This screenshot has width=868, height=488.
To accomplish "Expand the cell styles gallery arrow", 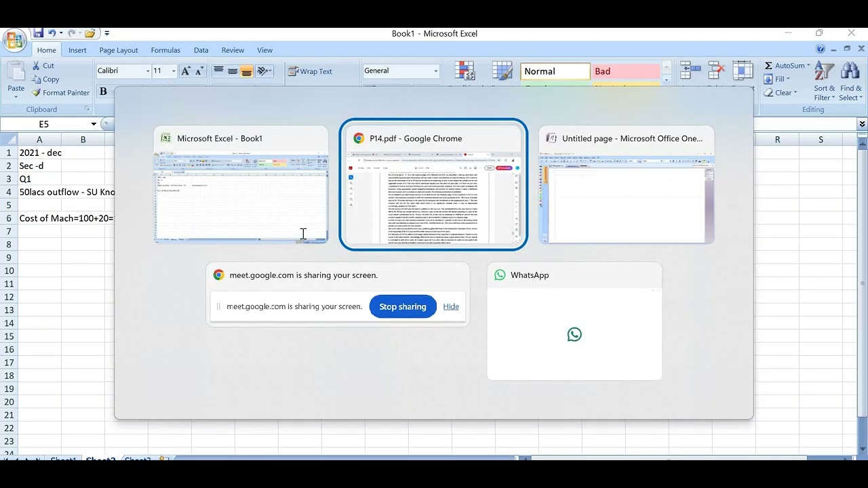I will [x=667, y=81].
